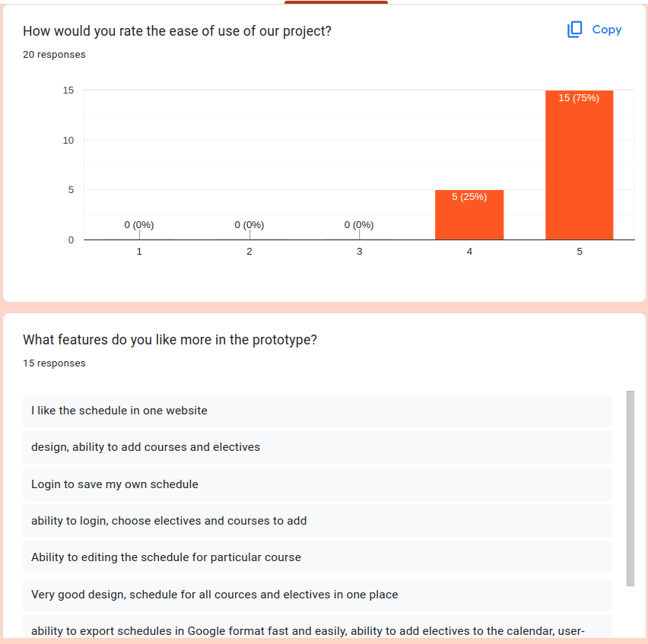Click the 'design, ability to add courses and electives' response
The image size is (648, 644).
pos(145,447)
